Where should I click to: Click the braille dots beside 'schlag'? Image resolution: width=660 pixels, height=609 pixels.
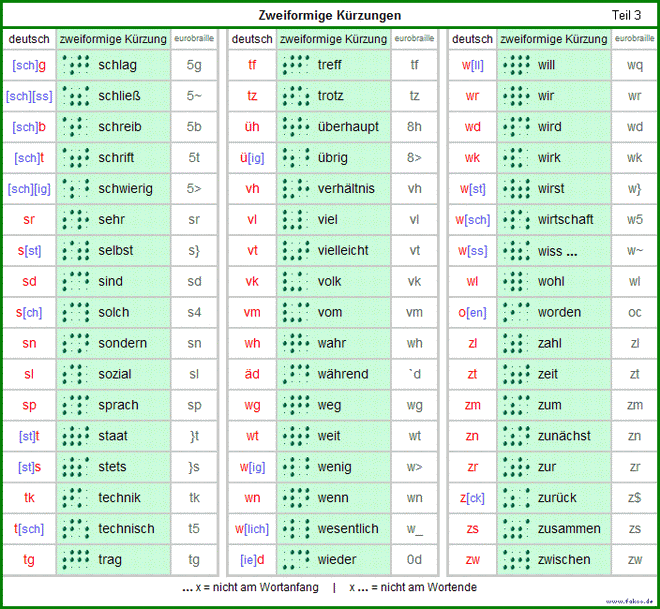click(76, 65)
